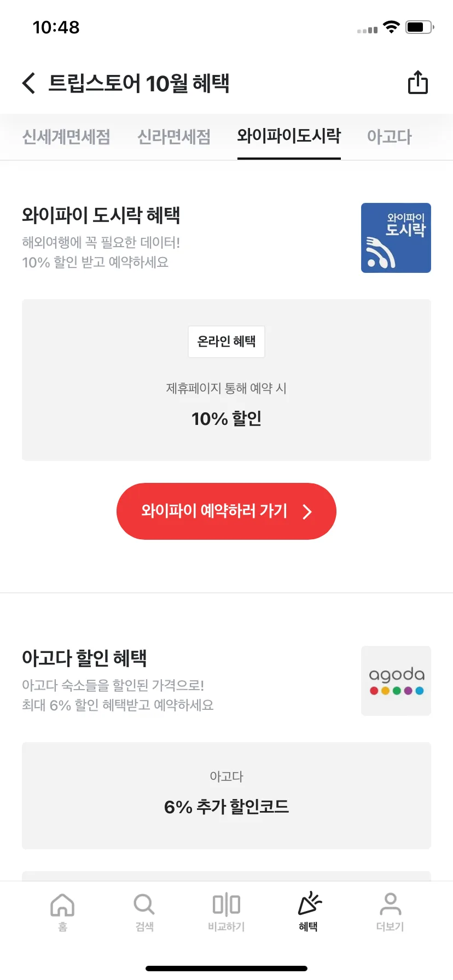The height and width of the screenshot is (980, 453).
Task: Open the Compare (비교하기) icon
Action: 226,905
